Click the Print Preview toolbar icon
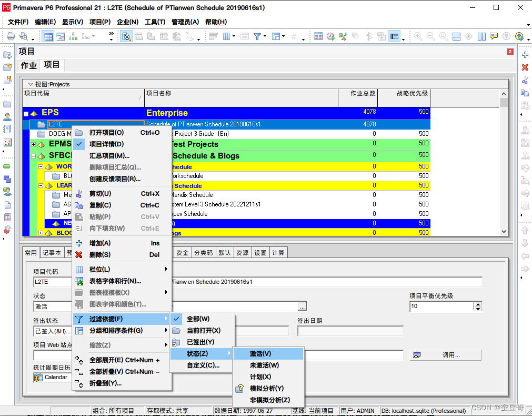Image resolution: width=532 pixels, height=416 pixels. pos(23,36)
